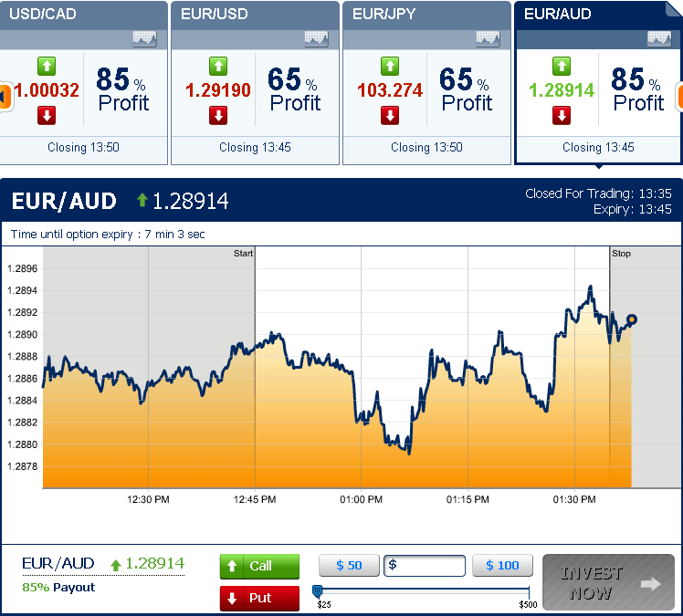Open chart icon on EUR/USD card
This screenshot has height=616, width=683.
tap(316, 39)
